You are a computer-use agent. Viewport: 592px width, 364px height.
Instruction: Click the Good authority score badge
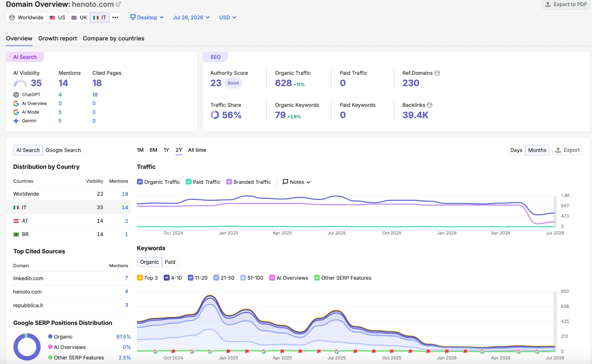pos(233,83)
